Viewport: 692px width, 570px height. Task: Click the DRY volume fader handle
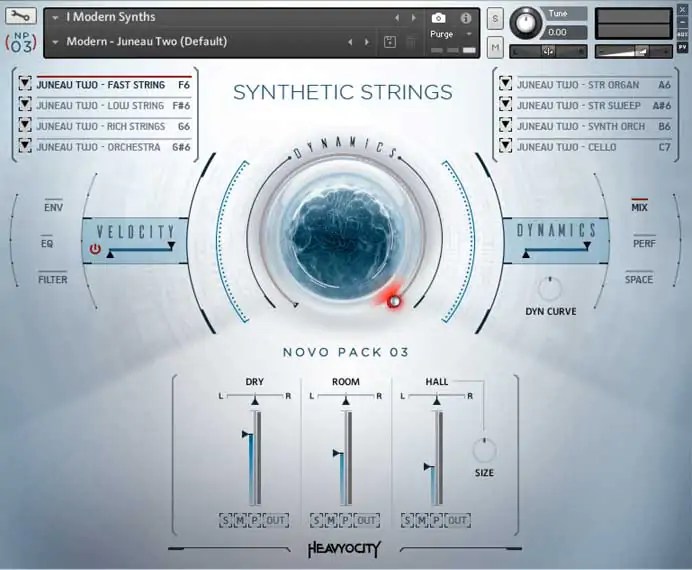pyautogui.click(x=247, y=435)
